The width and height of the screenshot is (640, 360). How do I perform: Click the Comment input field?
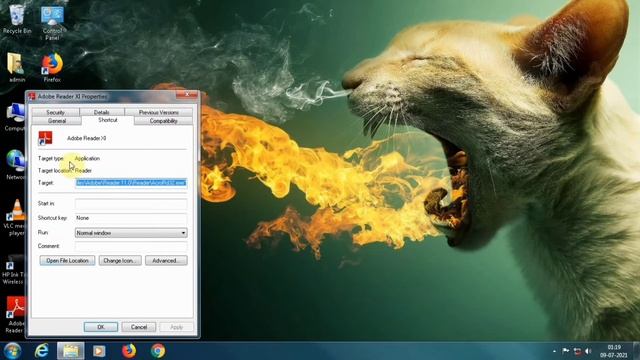[x=131, y=246]
